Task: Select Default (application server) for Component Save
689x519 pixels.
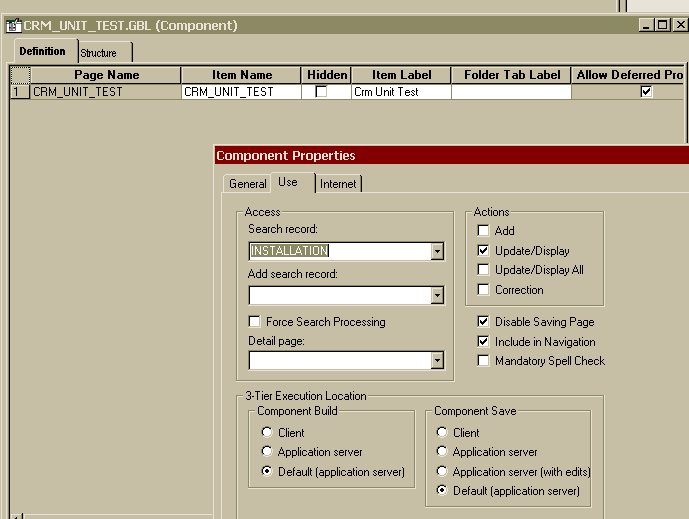Action: click(x=442, y=490)
